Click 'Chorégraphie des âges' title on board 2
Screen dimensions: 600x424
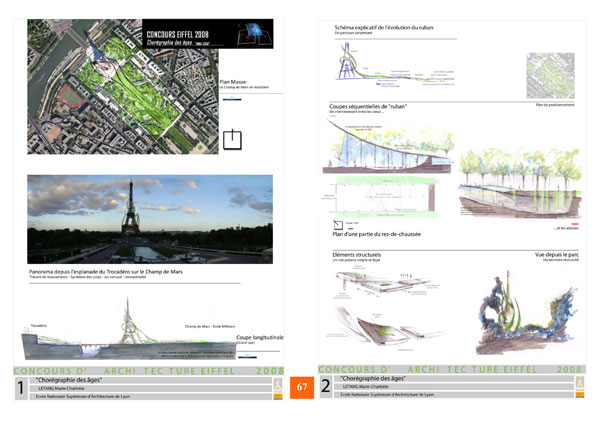(x=373, y=378)
